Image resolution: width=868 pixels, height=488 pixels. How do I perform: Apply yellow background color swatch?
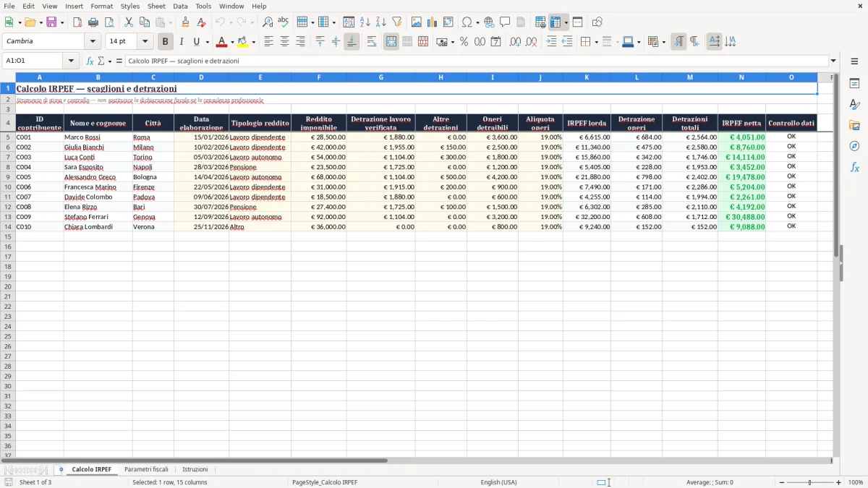point(243,42)
